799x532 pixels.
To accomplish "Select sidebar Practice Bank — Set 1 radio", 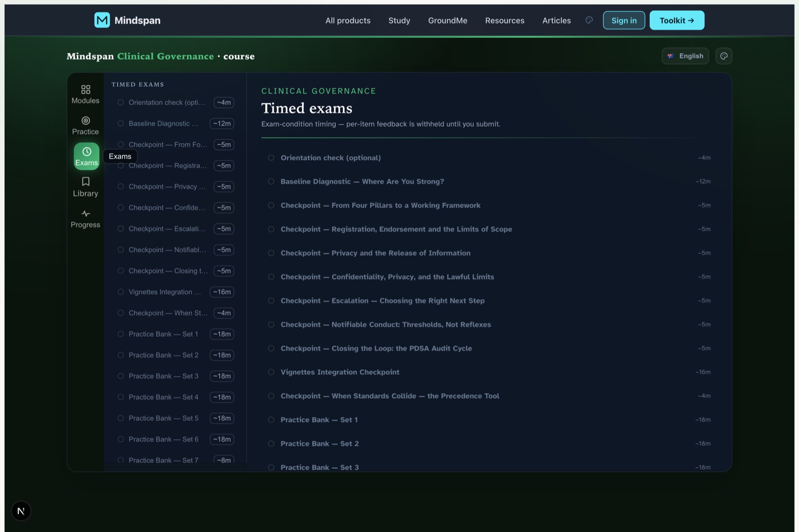I will pos(120,334).
